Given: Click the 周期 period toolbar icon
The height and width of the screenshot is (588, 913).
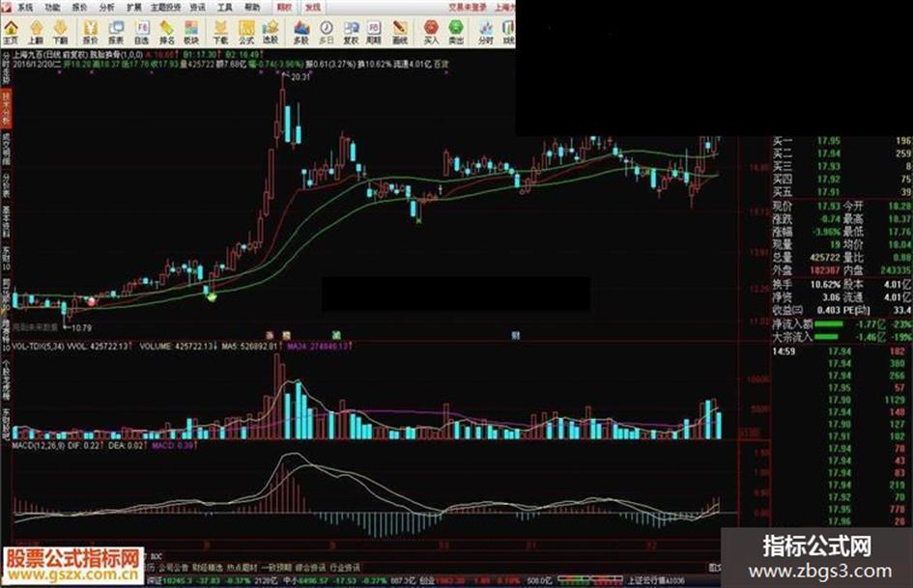Looking at the screenshot, I should 373,32.
